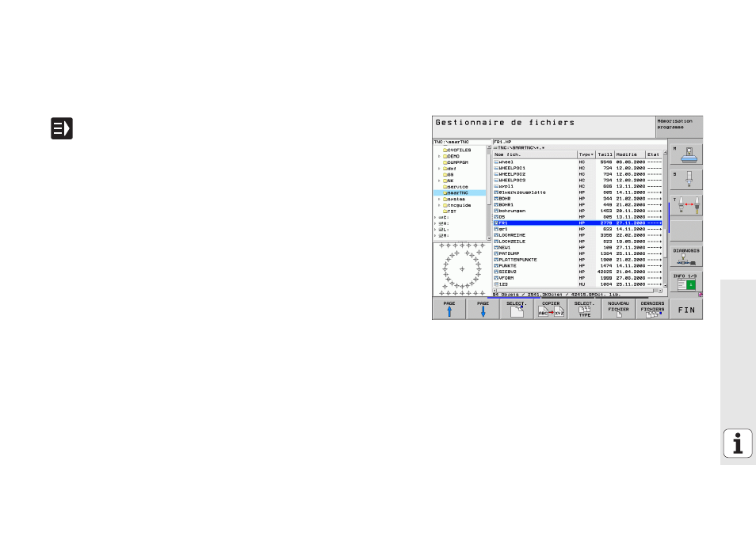This screenshot has height=533, width=756.
Task: Click the file list horizontal scrollbar
Action: click(x=578, y=291)
